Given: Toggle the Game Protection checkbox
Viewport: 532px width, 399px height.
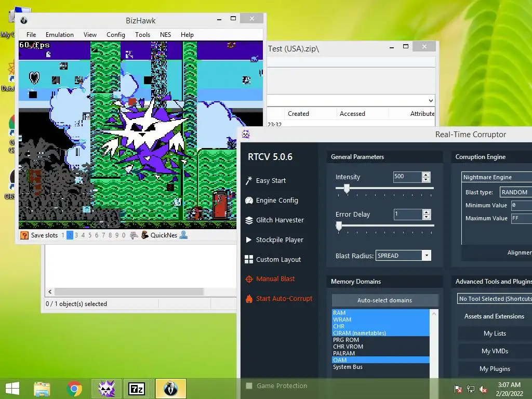Looking at the screenshot, I should [249, 386].
